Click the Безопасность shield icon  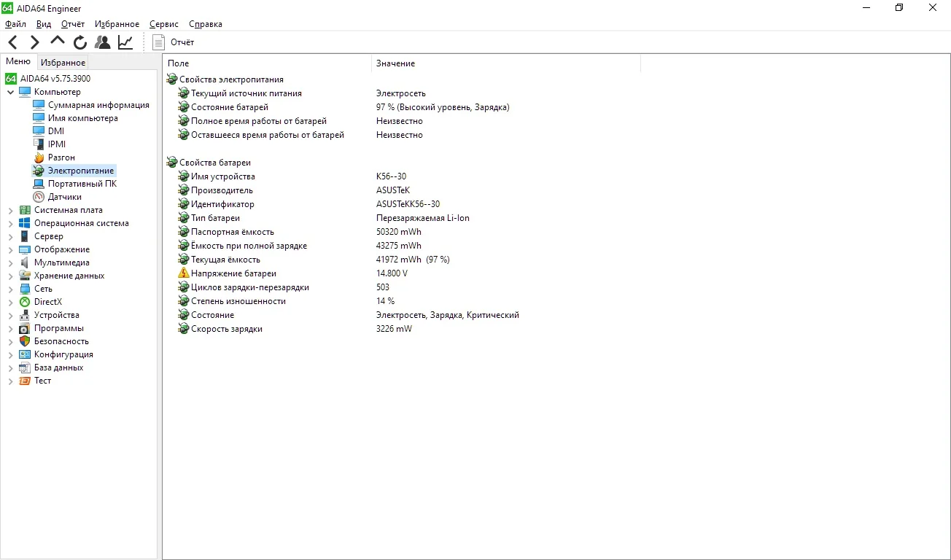[25, 341]
